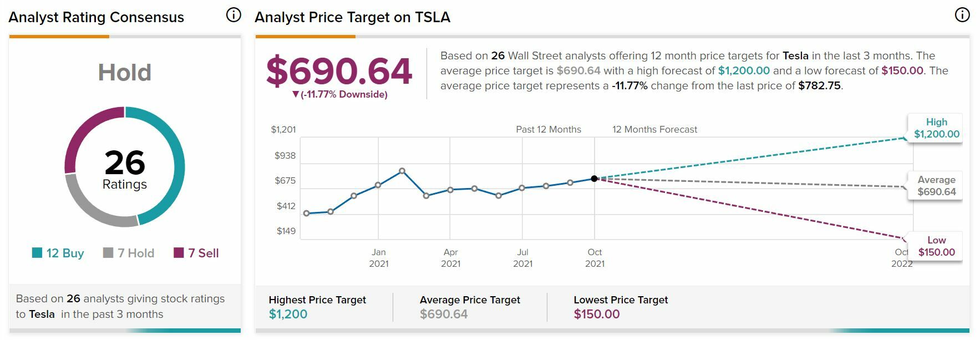This screenshot has height=340, width=980.
Task: Click the purple Sell legend square
Action: [179, 253]
